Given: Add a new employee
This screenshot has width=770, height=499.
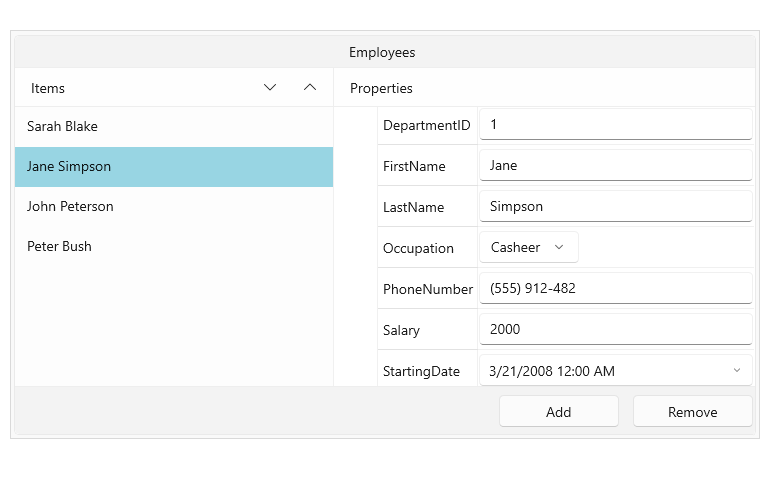Looking at the screenshot, I should click(559, 412).
